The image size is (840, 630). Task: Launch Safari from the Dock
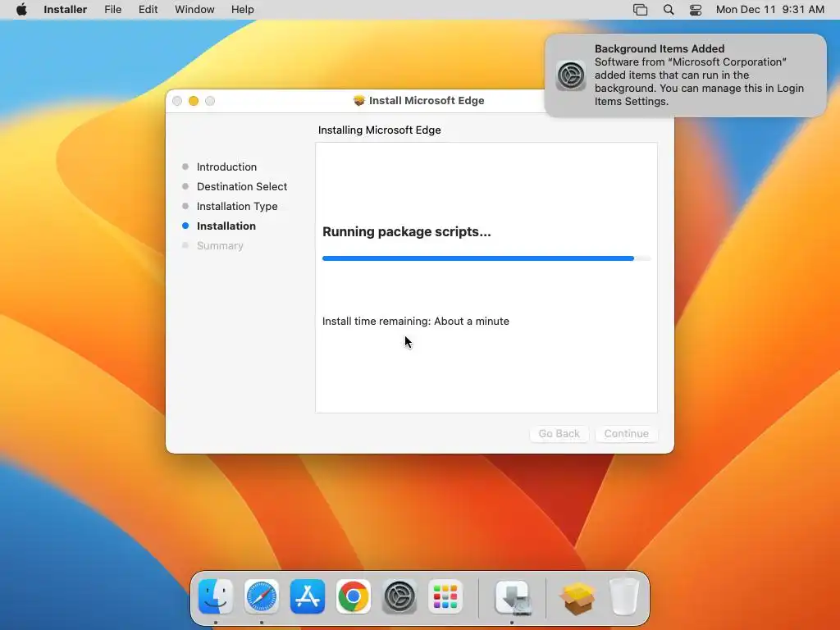262,596
